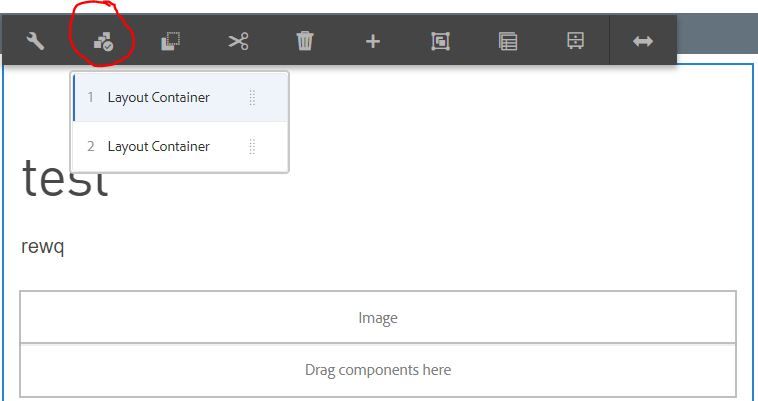
Task: Grab the drag handle of item 1
Action: pyautogui.click(x=252, y=98)
